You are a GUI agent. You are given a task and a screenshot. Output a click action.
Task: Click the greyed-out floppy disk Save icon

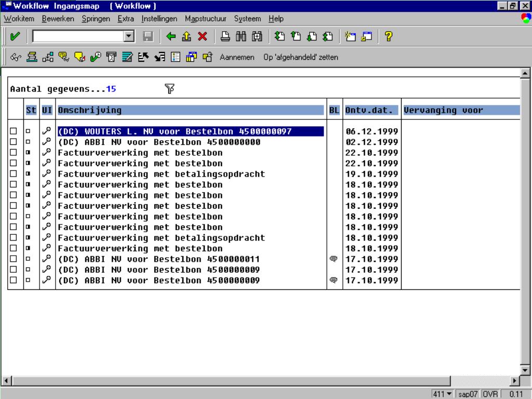coord(148,36)
